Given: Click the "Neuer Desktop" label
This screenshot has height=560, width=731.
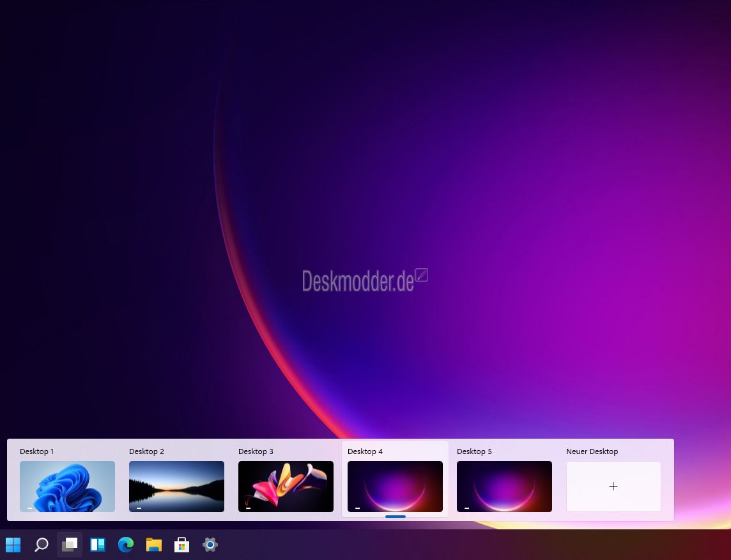Looking at the screenshot, I should pyautogui.click(x=592, y=451).
